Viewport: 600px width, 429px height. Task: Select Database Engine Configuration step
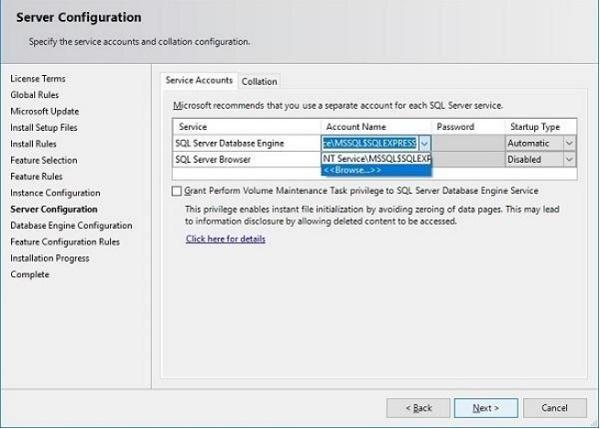click(x=70, y=225)
